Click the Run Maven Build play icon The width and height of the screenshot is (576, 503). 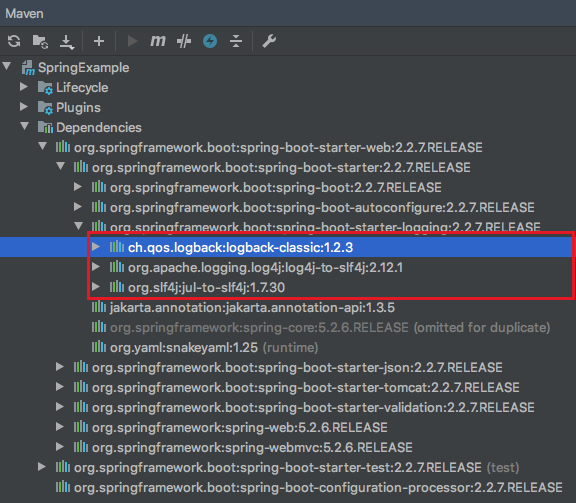coord(132,41)
